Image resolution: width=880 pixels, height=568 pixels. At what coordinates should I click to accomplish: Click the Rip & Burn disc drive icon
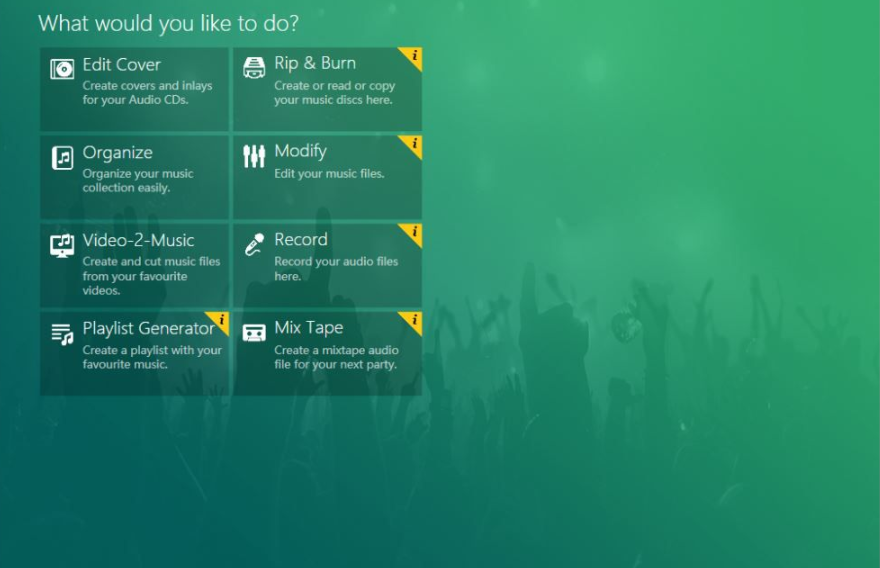[254, 68]
